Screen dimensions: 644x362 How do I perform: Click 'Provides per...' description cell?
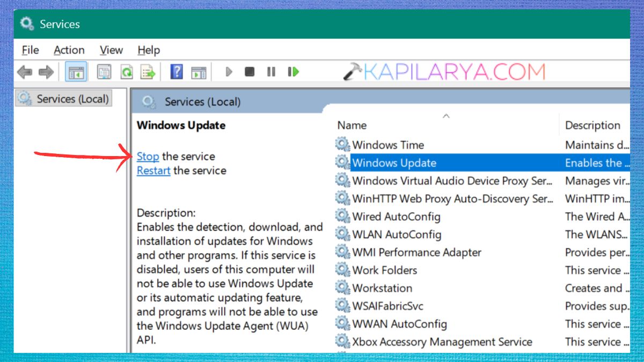coord(597,252)
